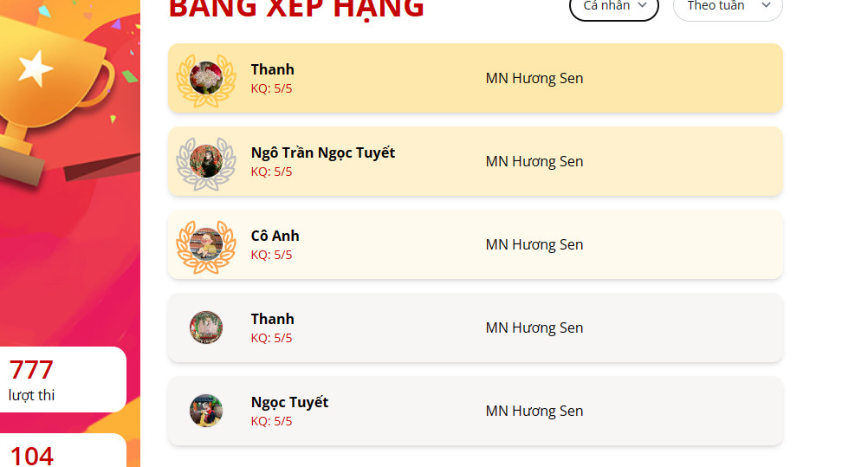
Task: Click MN Hương Sen in Cô Anh's row
Action: [x=534, y=244]
